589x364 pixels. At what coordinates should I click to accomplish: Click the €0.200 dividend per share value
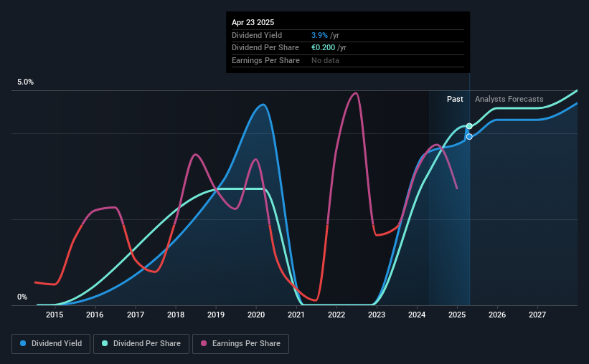tap(323, 48)
